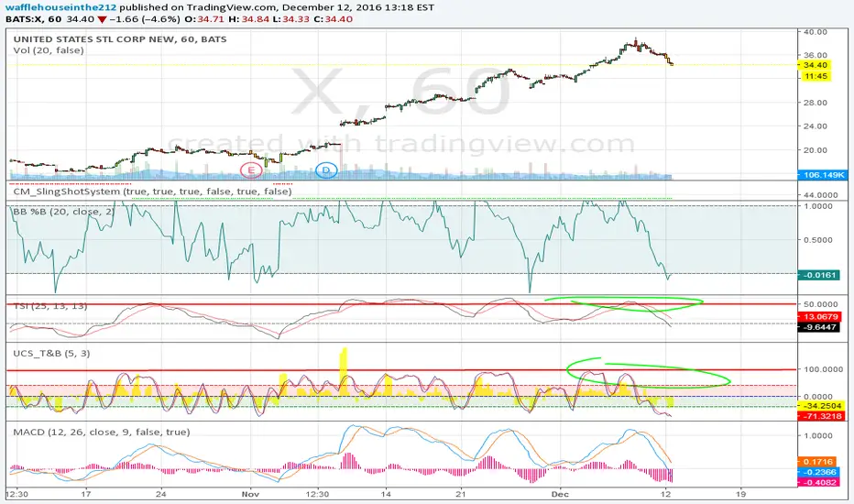Click the 13.0679 TSI value tag
The image size is (854, 504).
coord(820,316)
